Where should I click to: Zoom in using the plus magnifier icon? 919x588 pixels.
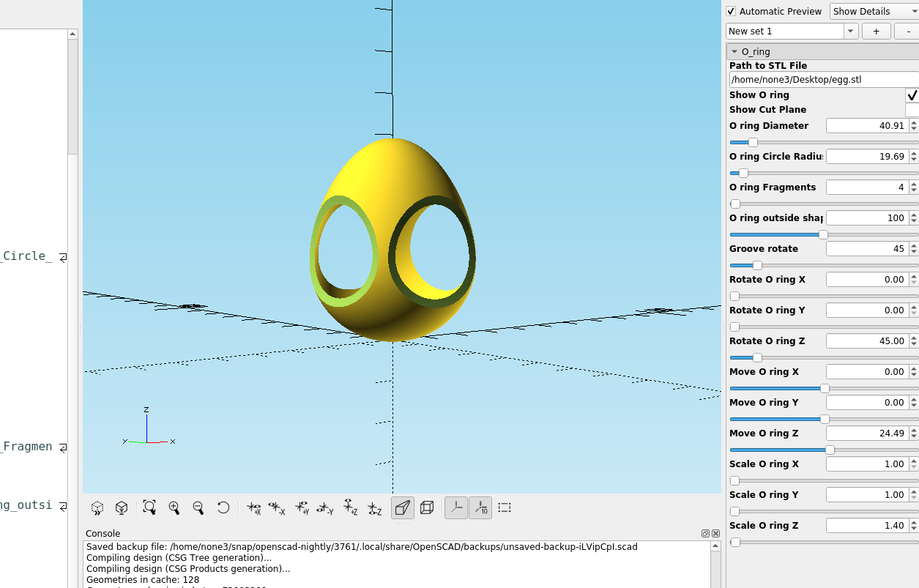click(174, 507)
